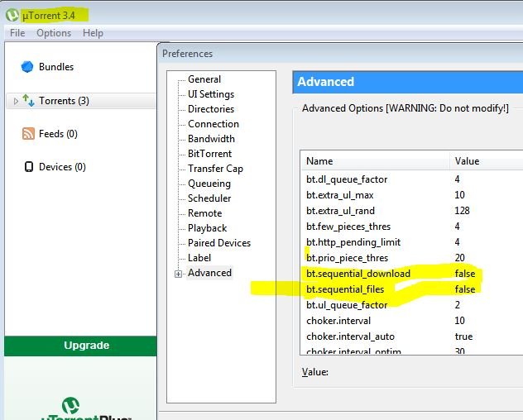Click the µTorrent logo in title bar
This screenshot has height=420, width=523.
tap(12, 16)
